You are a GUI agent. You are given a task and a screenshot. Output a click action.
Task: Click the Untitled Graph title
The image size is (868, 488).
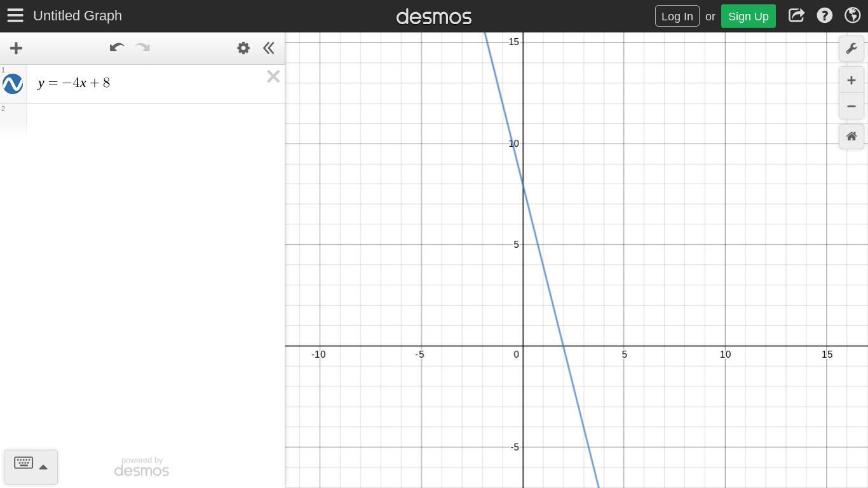(x=78, y=16)
